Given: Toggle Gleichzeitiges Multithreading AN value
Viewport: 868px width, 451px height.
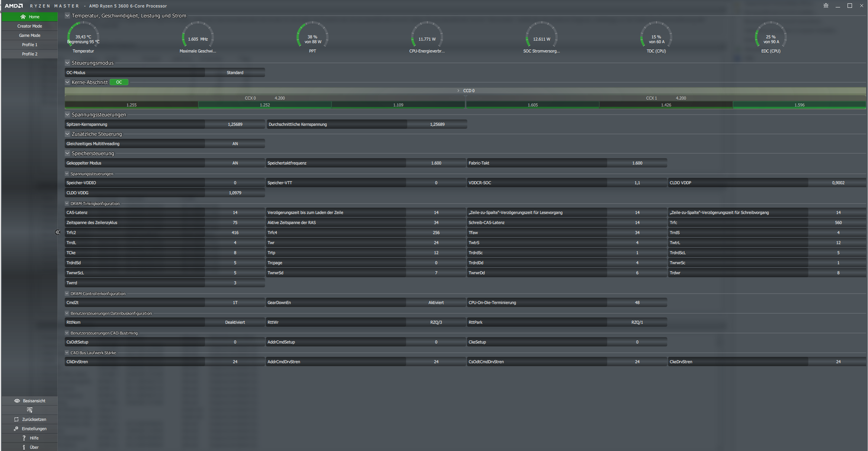Looking at the screenshot, I should tap(235, 144).
